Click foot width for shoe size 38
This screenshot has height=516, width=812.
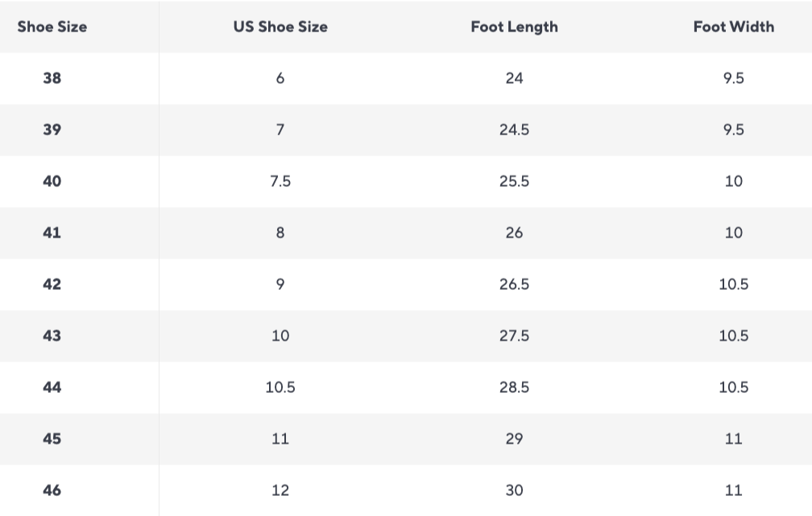(x=733, y=78)
